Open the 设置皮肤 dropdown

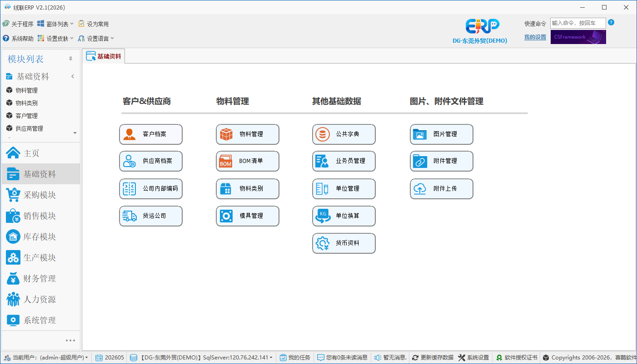55,39
